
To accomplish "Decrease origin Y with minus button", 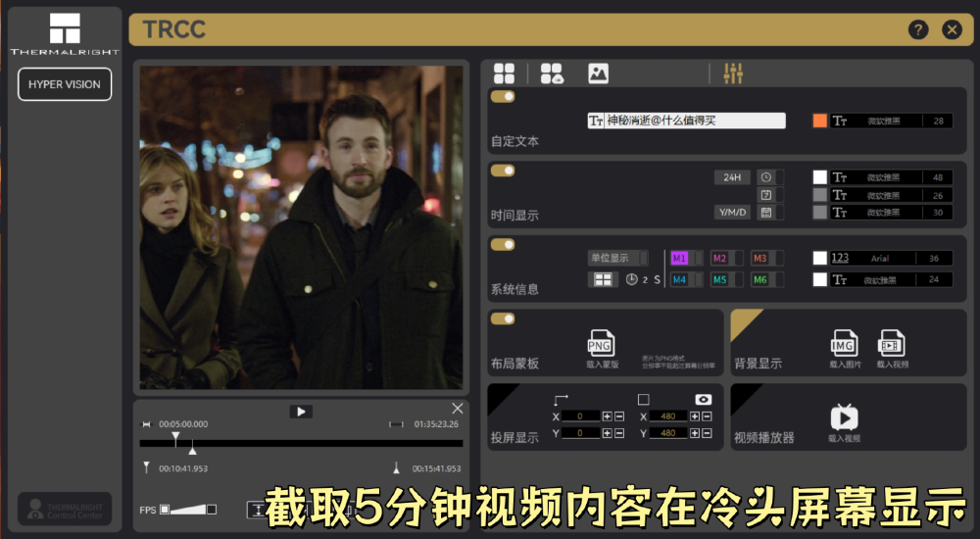I will point(618,433).
